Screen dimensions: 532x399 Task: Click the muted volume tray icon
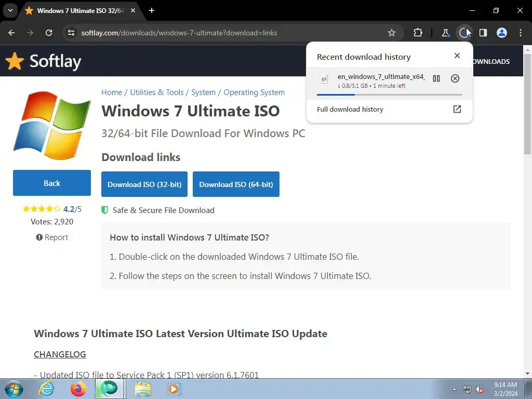(x=480, y=389)
